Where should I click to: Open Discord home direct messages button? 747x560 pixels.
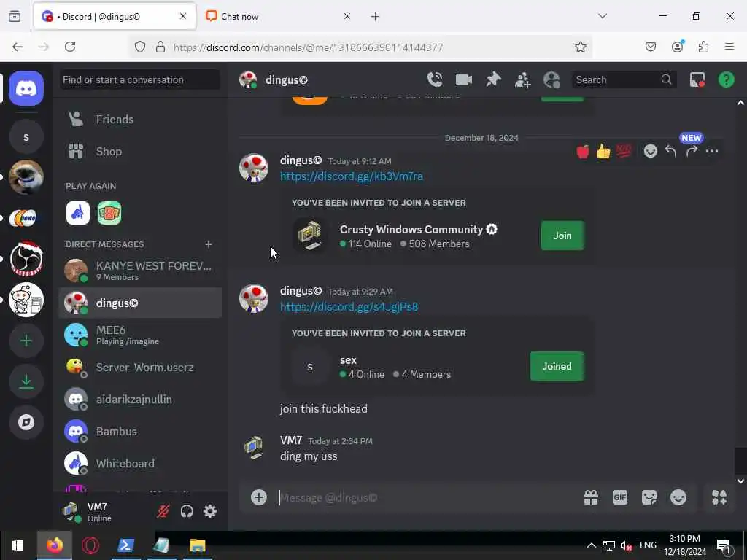[x=26, y=88]
